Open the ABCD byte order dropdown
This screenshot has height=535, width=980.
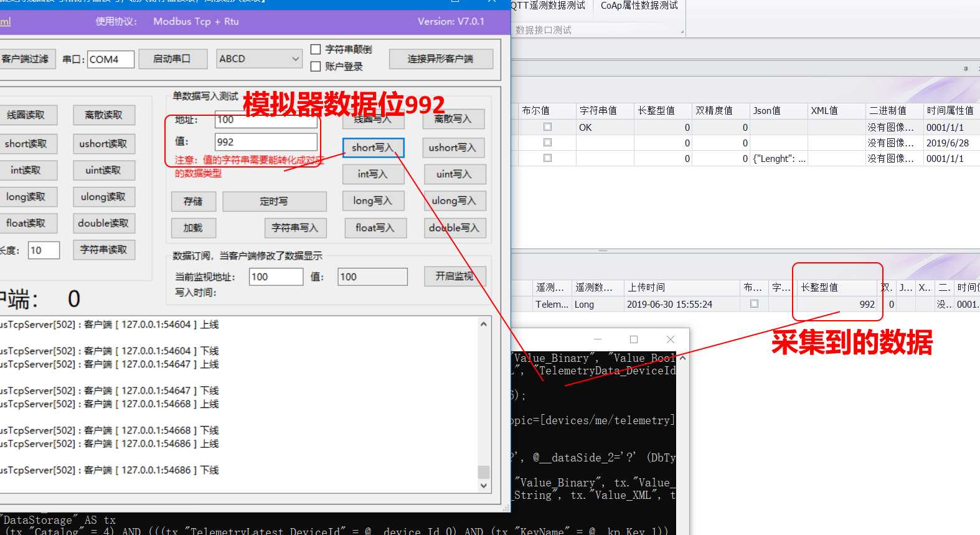[260, 59]
